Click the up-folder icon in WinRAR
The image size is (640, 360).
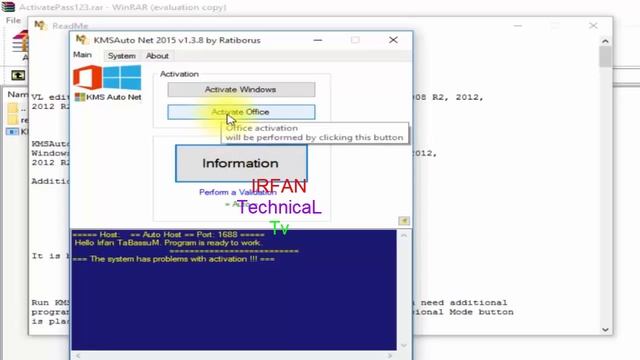[18, 75]
